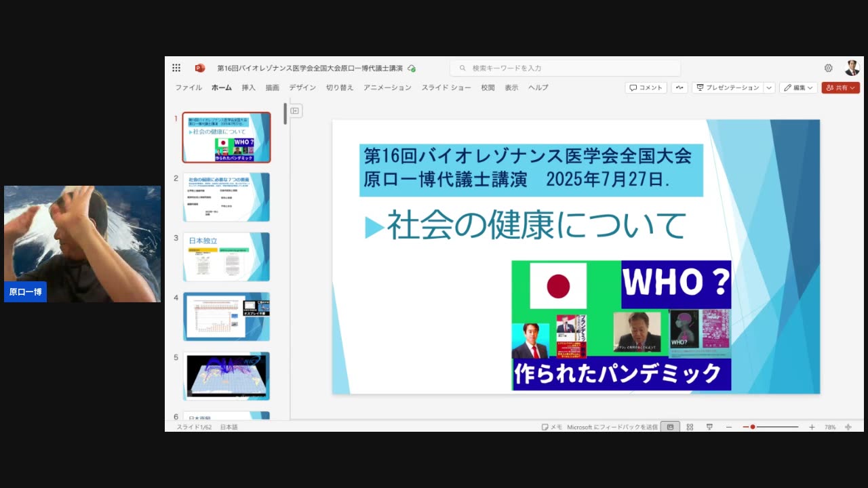Click the 78% zoom level
The height and width of the screenshot is (488, 868).
click(x=830, y=427)
